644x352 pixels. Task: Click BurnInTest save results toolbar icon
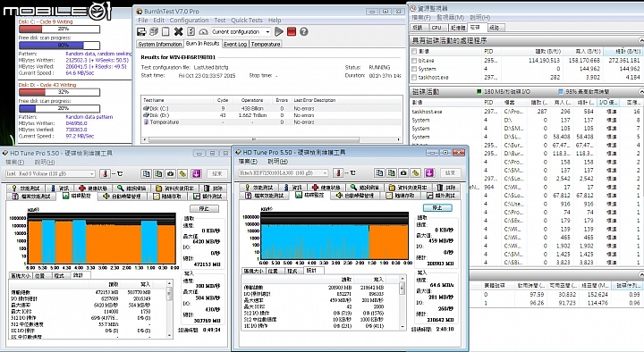141,31
